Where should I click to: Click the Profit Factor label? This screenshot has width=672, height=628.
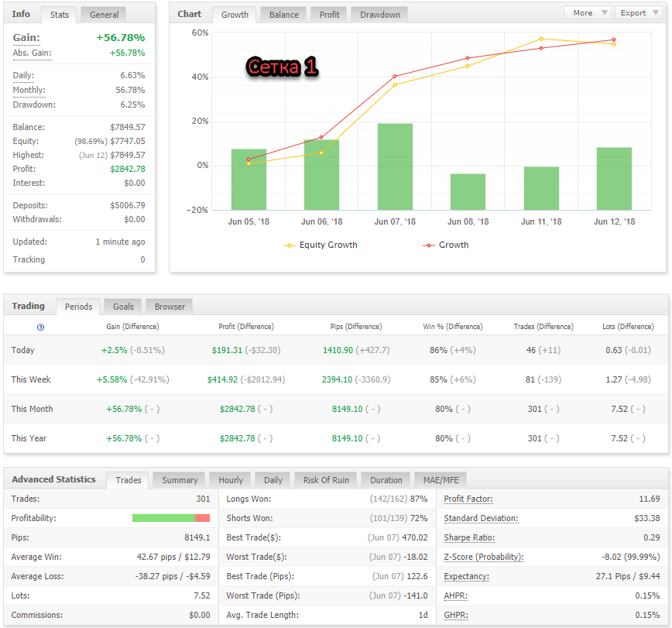(x=468, y=499)
